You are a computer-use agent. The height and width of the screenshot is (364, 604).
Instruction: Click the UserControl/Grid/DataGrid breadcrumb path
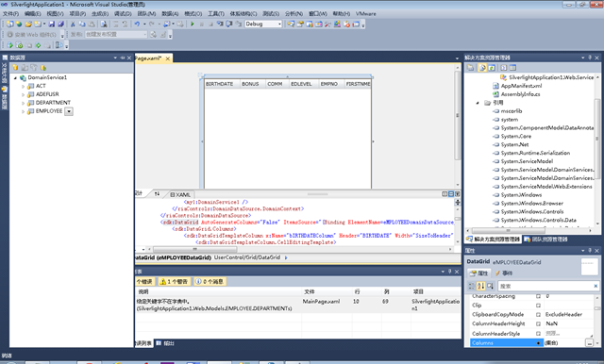point(247,257)
